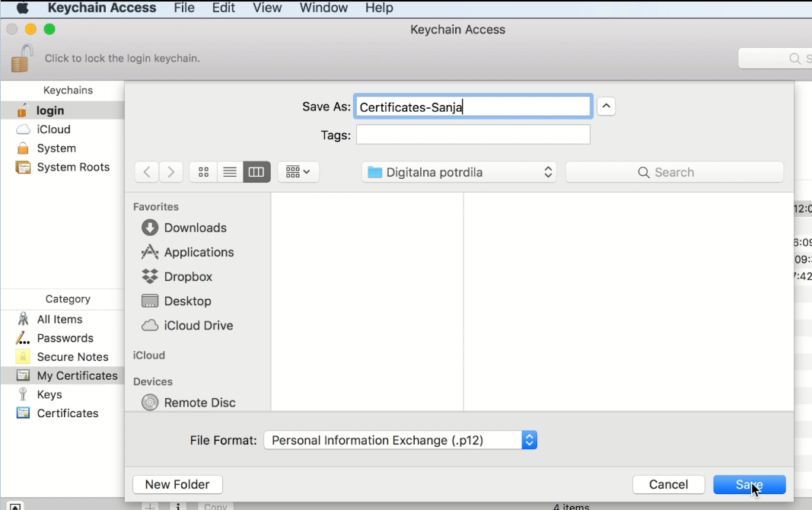Select Remote Disc under Devices
Screen dimensions: 812x510
coord(189,403)
